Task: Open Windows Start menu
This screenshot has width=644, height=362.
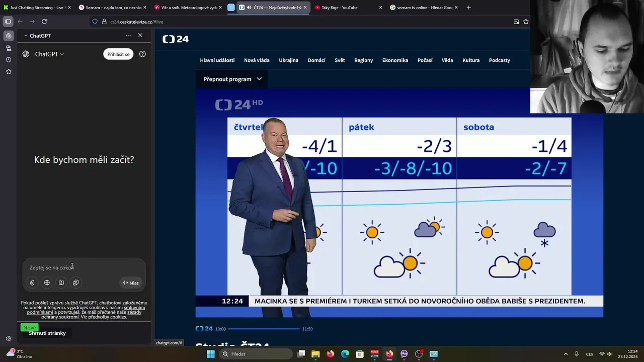Action: (x=211, y=354)
